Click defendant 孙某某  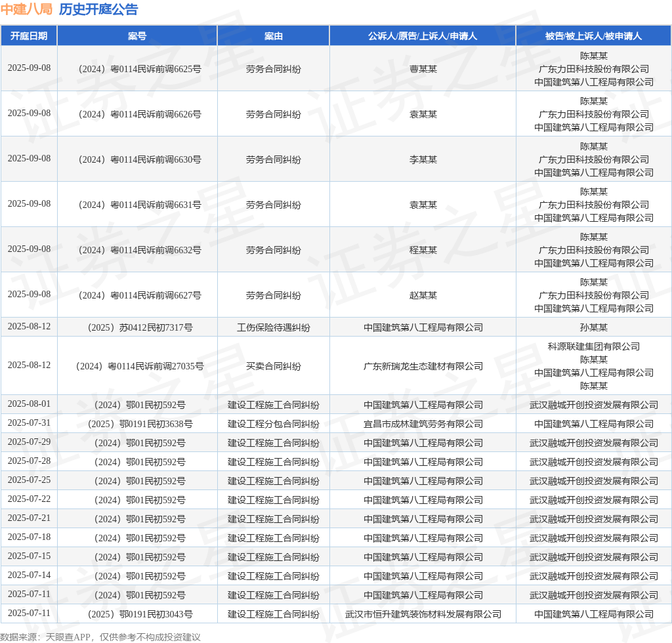coord(593,327)
